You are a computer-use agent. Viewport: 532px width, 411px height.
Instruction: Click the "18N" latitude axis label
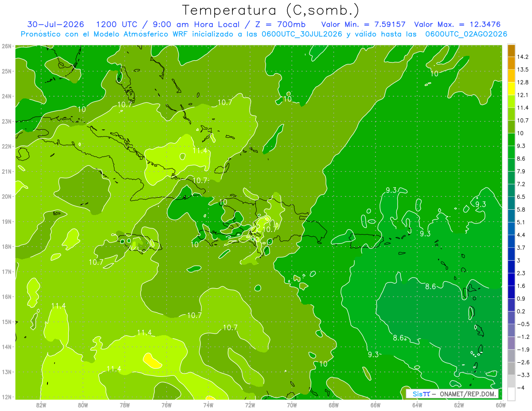pyautogui.click(x=6, y=247)
